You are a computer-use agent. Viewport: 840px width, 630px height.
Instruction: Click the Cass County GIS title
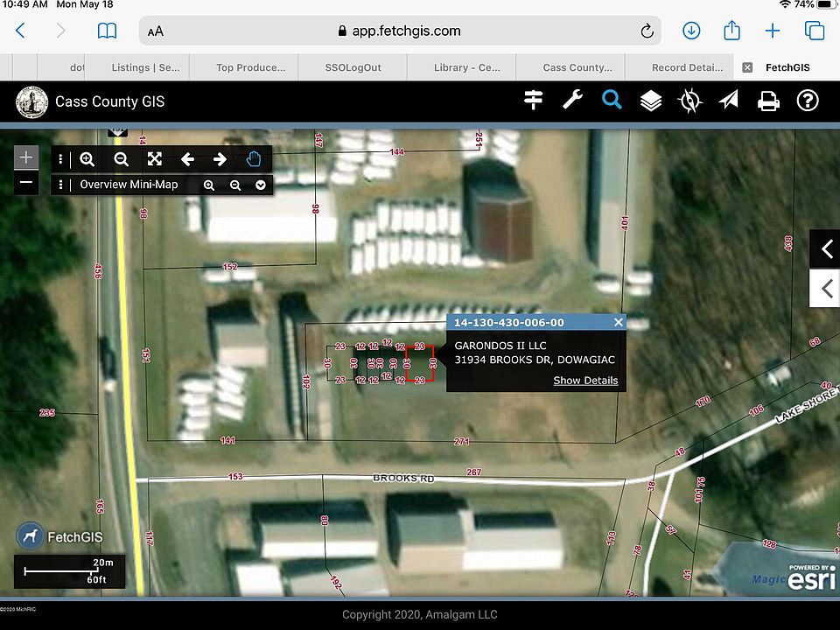point(110,101)
